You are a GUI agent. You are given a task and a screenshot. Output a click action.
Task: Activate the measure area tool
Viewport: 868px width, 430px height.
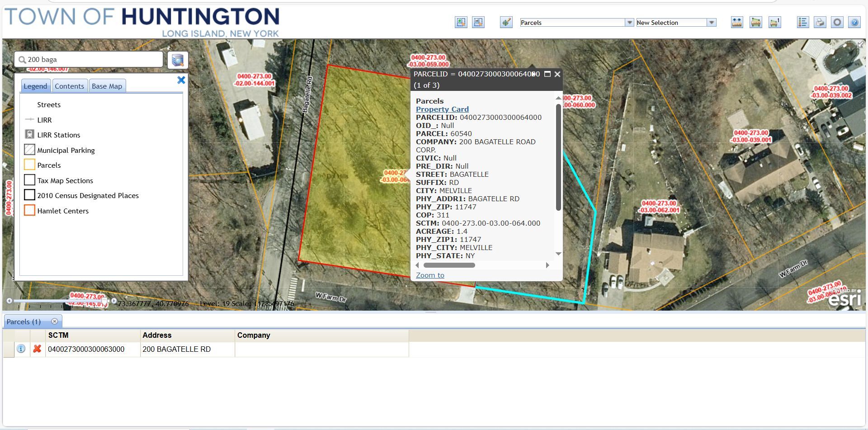[755, 22]
